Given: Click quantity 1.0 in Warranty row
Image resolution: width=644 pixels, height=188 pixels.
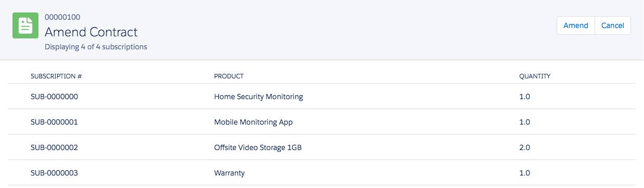Looking at the screenshot, I should [x=524, y=173].
